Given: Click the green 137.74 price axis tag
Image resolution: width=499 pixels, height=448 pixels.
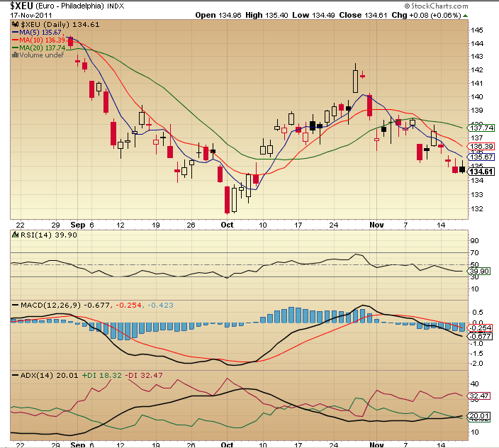Looking at the screenshot, I should tap(481, 128).
